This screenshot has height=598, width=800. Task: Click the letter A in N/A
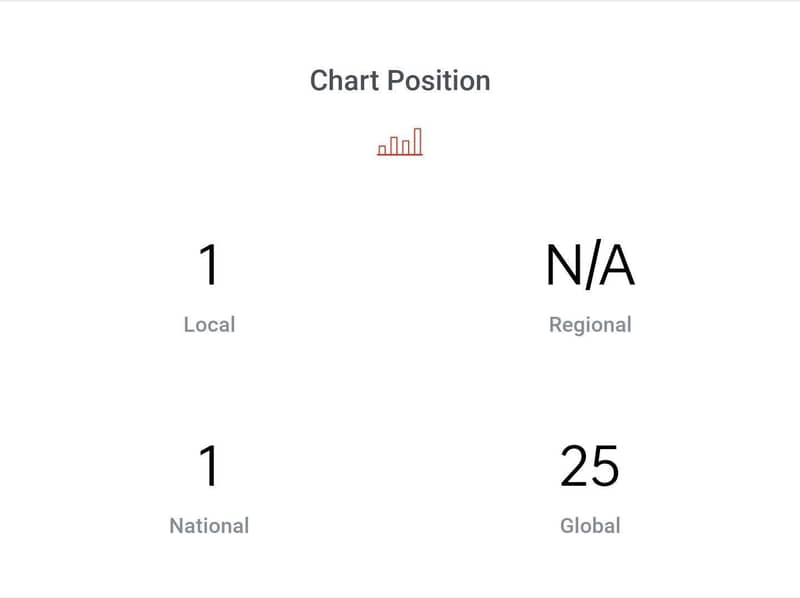pyautogui.click(x=616, y=265)
